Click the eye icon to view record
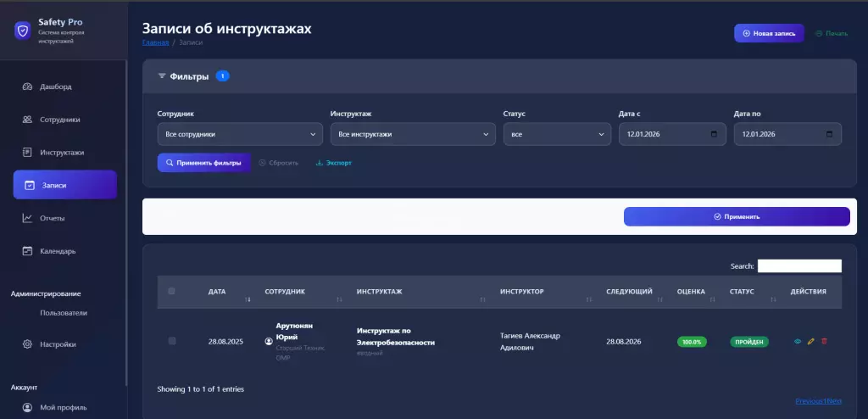 [798, 342]
